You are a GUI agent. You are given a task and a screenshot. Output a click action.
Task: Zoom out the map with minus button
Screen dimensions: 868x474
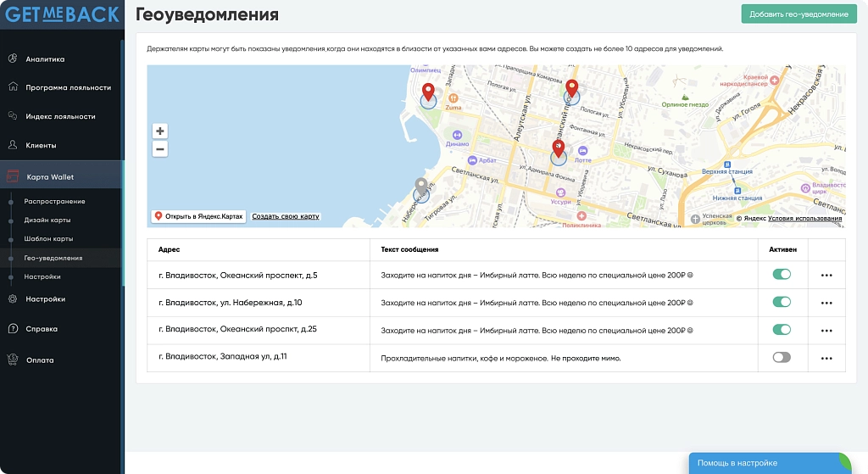click(x=160, y=149)
